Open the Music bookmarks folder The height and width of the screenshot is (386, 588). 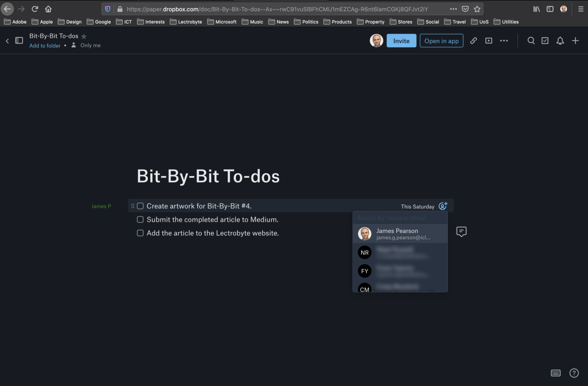click(252, 21)
